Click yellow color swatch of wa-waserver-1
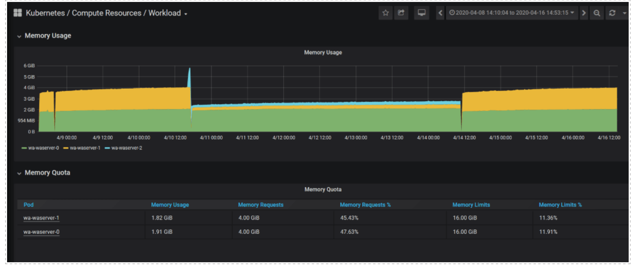Viewport: 644px width, 274px height. [66, 148]
